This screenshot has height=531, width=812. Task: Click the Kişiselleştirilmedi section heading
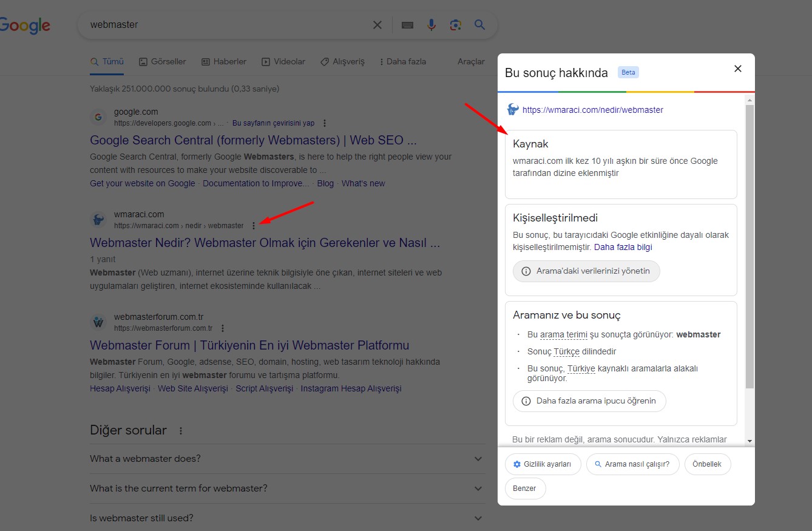pos(555,218)
